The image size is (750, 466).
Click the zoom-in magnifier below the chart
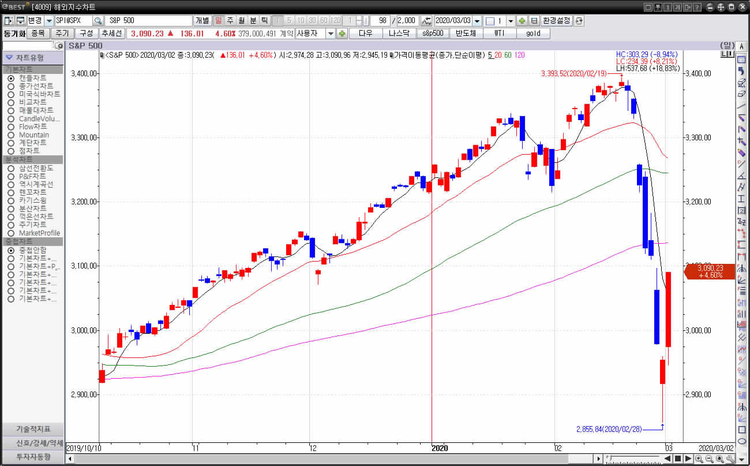tap(699, 459)
